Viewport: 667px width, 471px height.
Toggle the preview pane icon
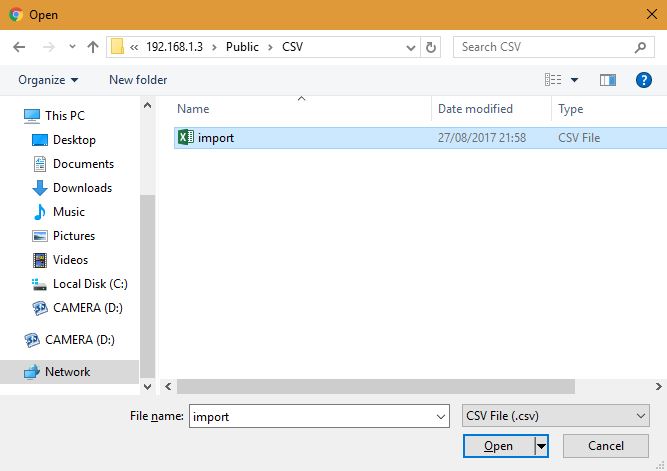pyautogui.click(x=608, y=80)
